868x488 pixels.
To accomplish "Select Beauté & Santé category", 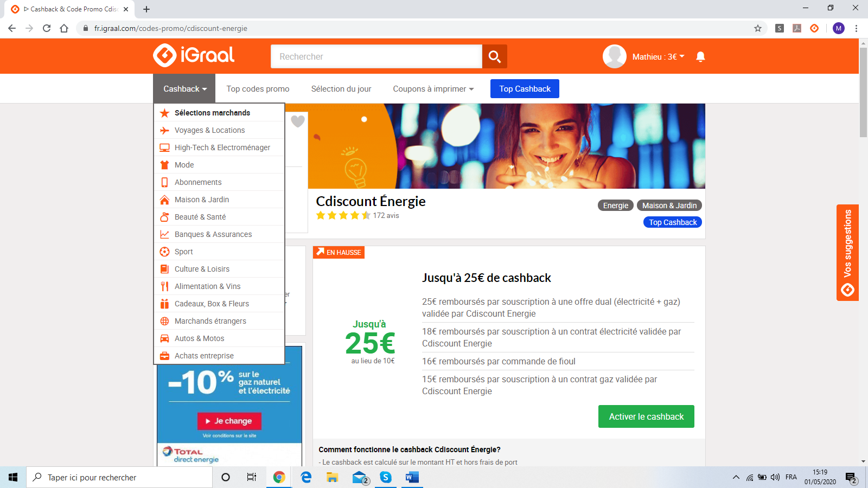I will pos(219,217).
